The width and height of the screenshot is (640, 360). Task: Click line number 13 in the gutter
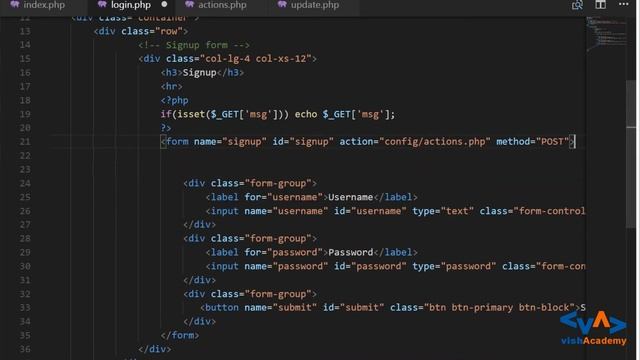pyautogui.click(x=25, y=31)
